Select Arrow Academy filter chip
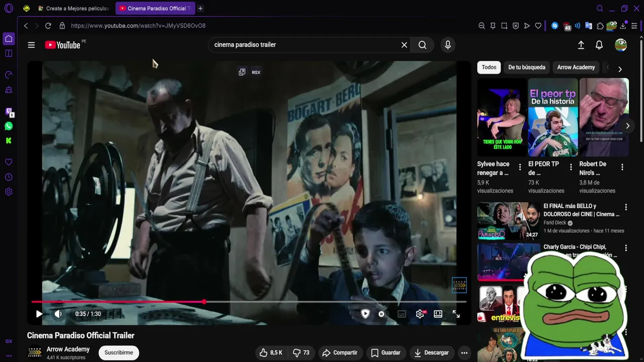This screenshot has height=362, width=644. [576, 67]
